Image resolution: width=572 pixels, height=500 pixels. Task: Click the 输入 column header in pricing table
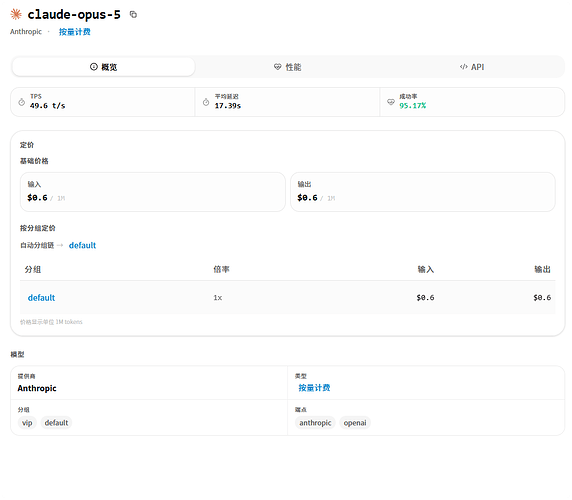click(426, 270)
